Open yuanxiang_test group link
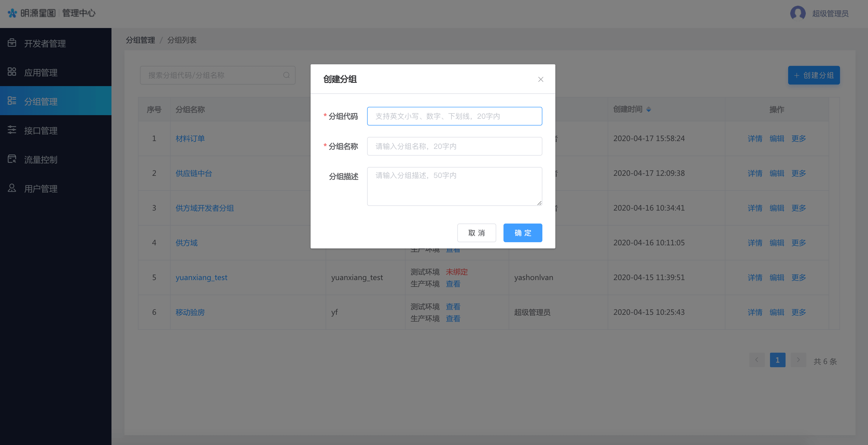This screenshot has height=445, width=868. 201,277
